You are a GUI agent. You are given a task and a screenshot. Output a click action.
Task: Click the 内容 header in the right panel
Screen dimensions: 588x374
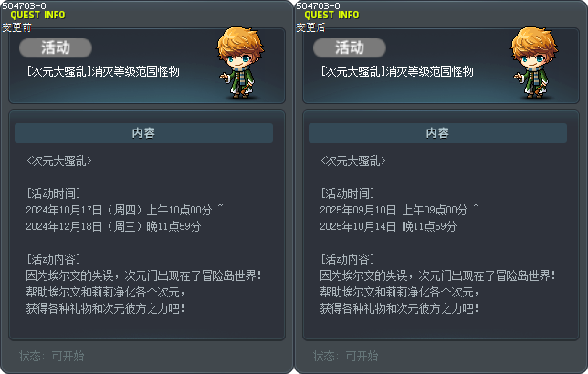(437, 133)
